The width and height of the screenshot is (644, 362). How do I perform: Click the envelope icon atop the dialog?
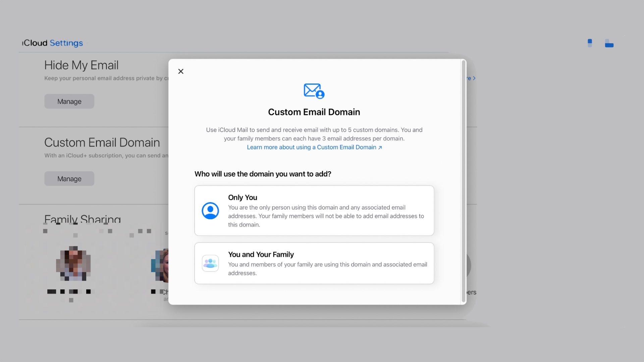[314, 91]
